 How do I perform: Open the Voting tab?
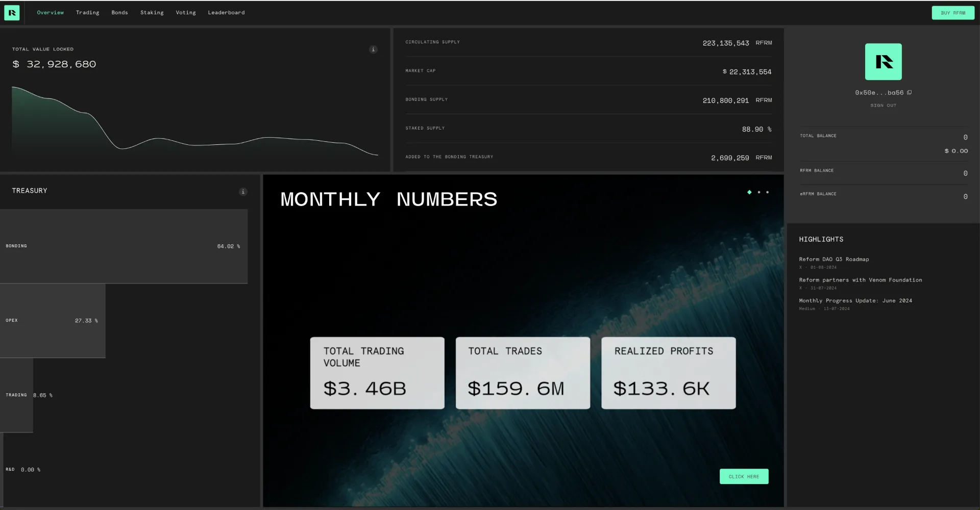[186, 13]
